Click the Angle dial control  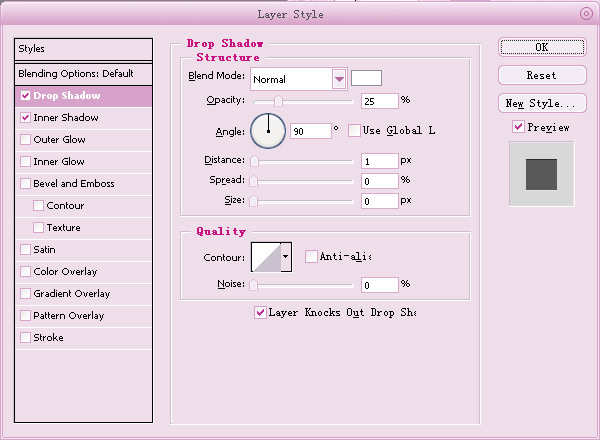coord(268,131)
